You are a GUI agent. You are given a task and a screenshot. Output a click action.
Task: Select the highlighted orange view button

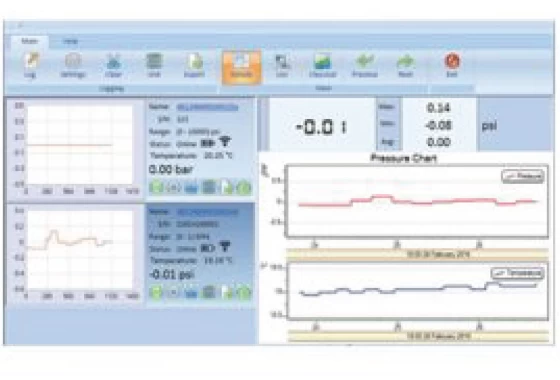241,67
